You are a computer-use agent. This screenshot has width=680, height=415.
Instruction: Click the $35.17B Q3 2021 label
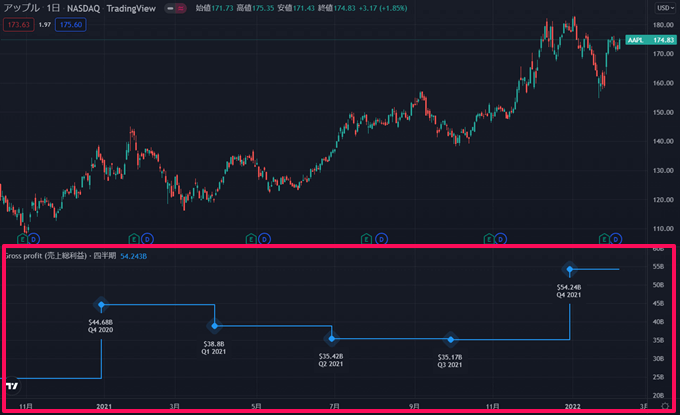450,361
